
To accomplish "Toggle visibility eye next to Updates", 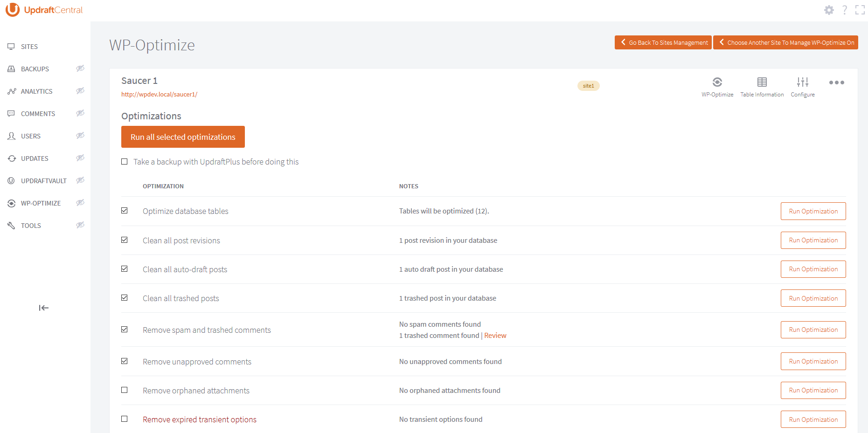I will tap(80, 158).
